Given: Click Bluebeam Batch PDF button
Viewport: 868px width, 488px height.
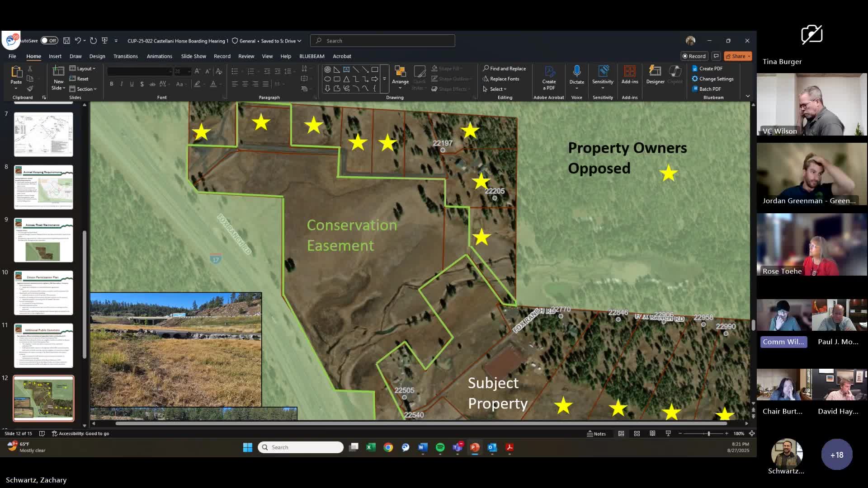Looking at the screenshot, I should click(707, 89).
